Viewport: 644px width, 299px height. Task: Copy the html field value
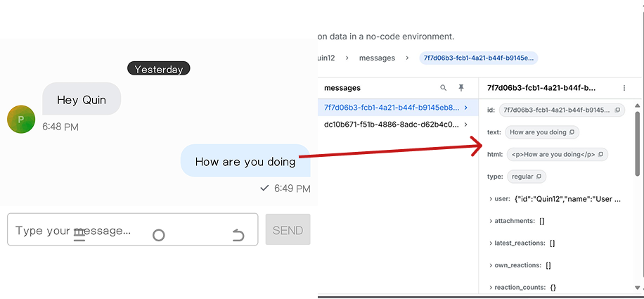600,154
